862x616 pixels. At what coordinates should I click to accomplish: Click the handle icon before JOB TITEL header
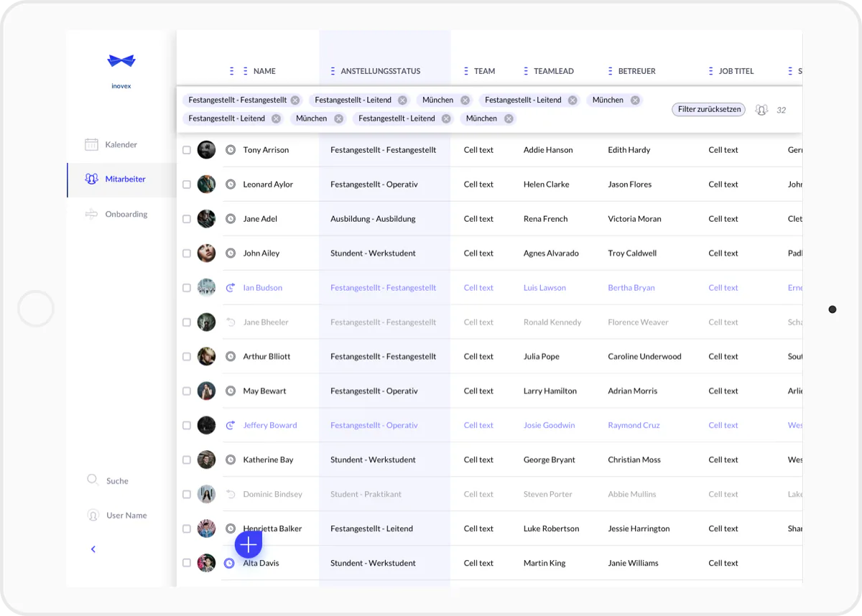click(711, 71)
